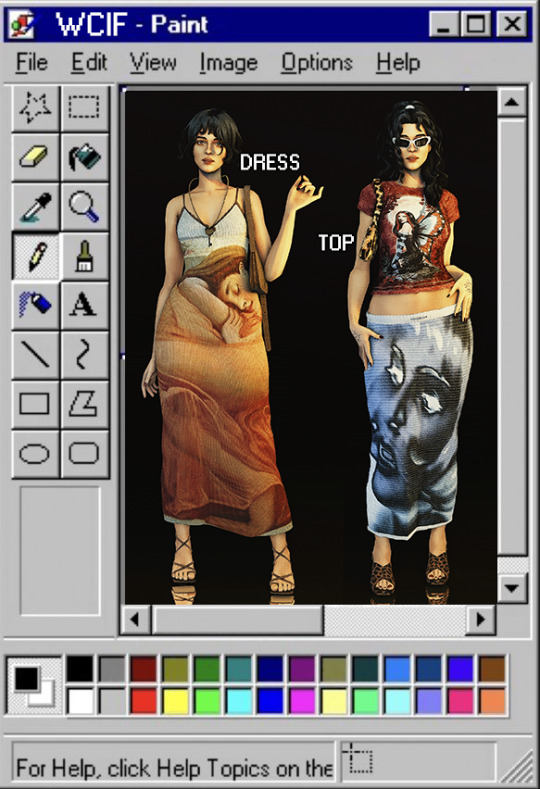The height and width of the screenshot is (789, 540).
Task: Open the Help menu
Action: click(x=398, y=63)
